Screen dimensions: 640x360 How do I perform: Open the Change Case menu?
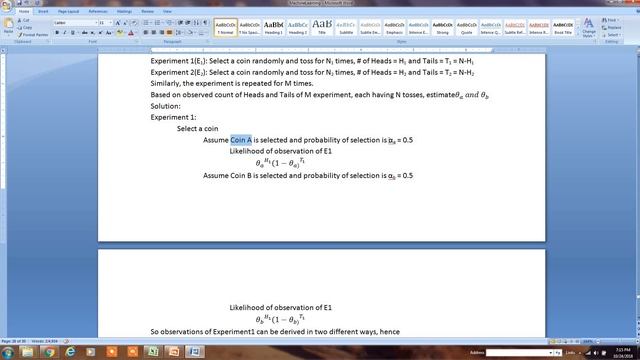coord(109,33)
